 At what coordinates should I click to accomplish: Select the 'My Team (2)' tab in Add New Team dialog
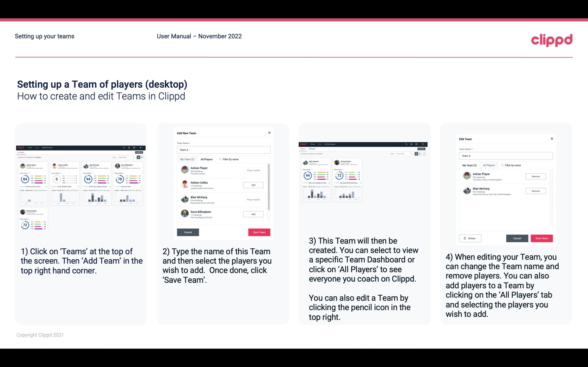pyautogui.click(x=187, y=159)
